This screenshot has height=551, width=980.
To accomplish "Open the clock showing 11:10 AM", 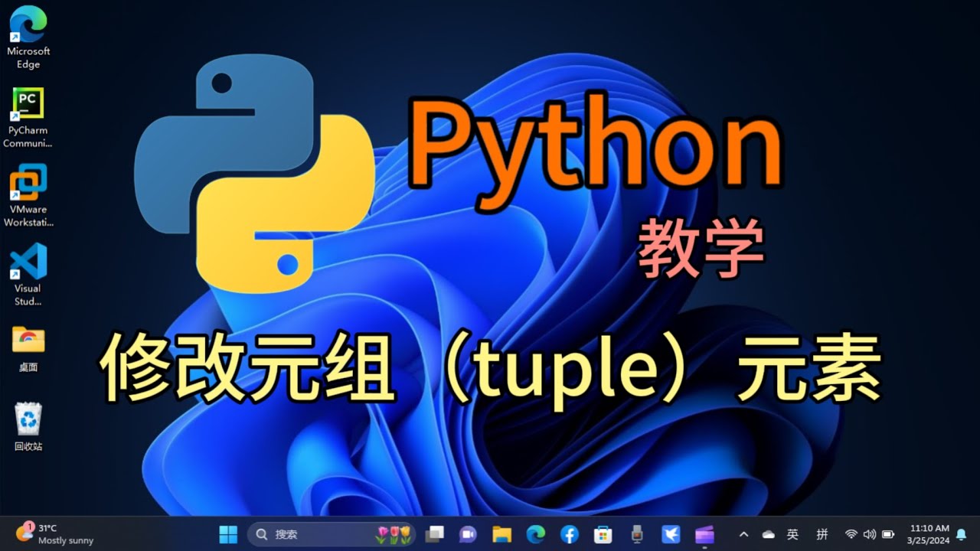I will point(929,534).
